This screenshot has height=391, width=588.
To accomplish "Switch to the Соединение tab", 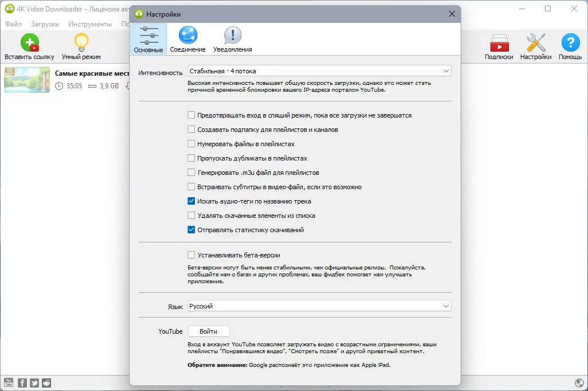I will tap(188, 40).
